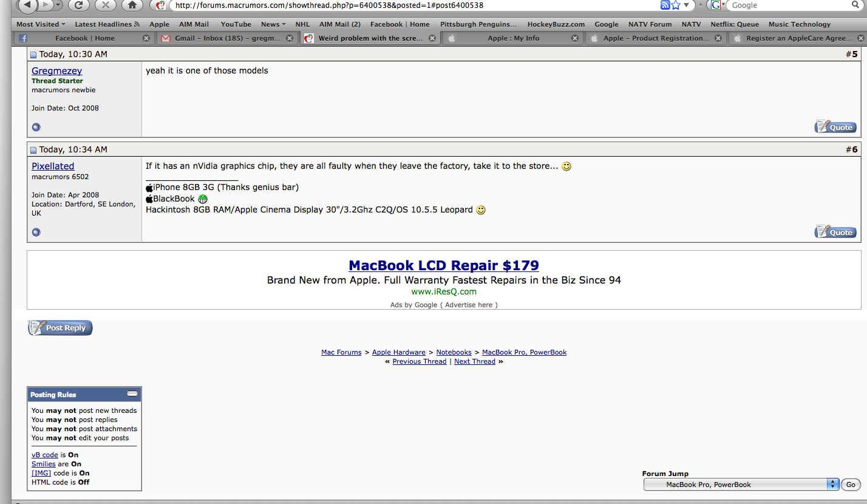Go to Previous Thread
867x504 pixels.
[420, 361]
